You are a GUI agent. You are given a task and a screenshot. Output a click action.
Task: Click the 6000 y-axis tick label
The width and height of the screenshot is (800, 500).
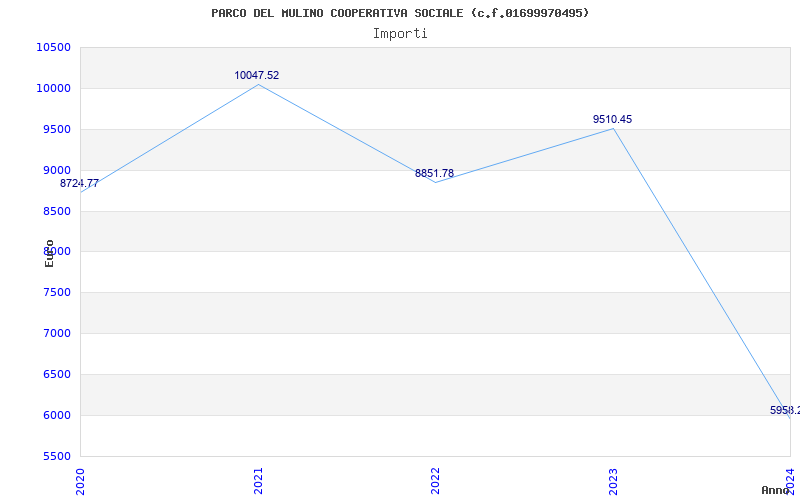57,415
